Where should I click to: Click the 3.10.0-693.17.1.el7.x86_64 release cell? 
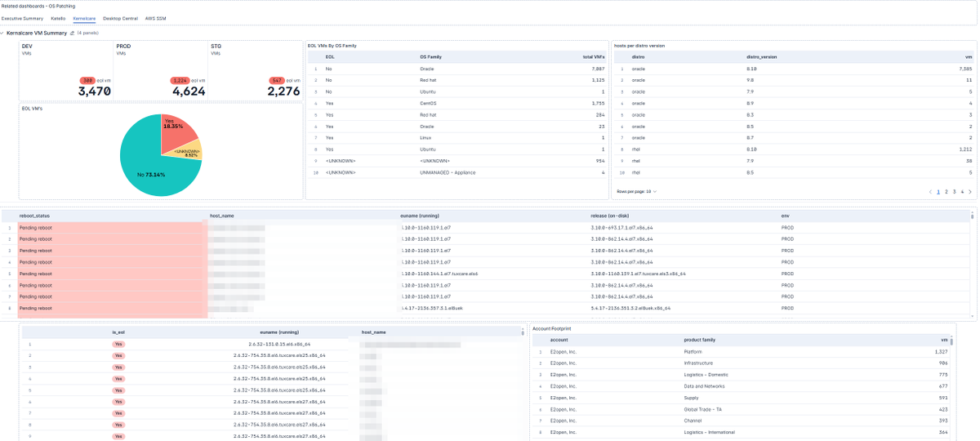621,228
